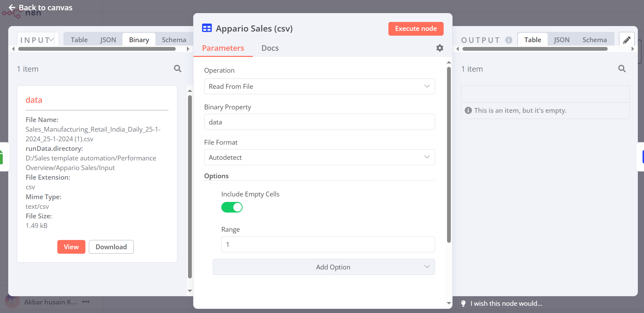
Task: Open the Parameters tab
Action: pyautogui.click(x=223, y=48)
